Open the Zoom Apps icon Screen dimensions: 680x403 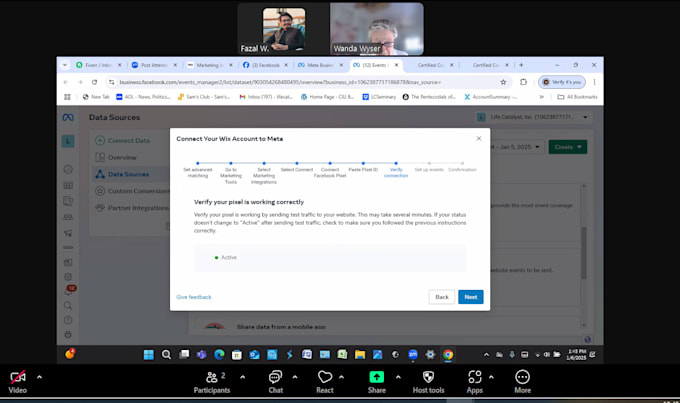pos(474,377)
